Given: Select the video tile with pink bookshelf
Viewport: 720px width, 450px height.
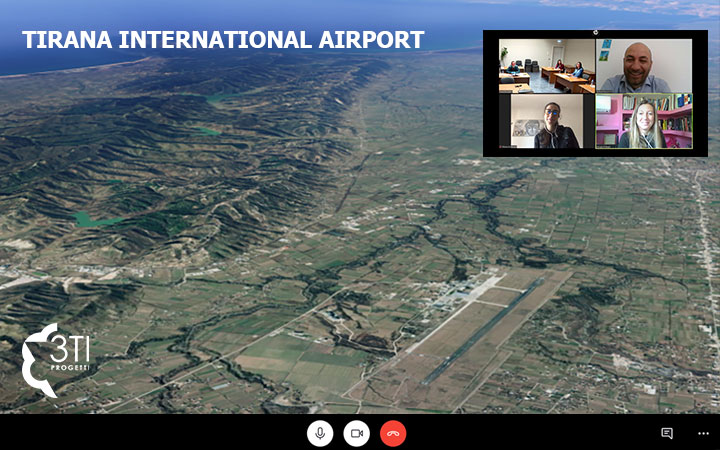Looking at the screenshot, I should [x=644, y=121].
